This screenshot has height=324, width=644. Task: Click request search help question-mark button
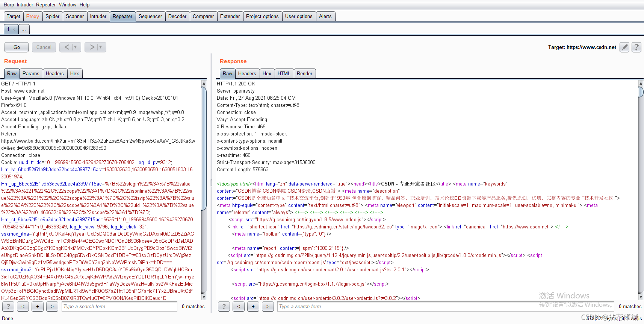point(8,307)
